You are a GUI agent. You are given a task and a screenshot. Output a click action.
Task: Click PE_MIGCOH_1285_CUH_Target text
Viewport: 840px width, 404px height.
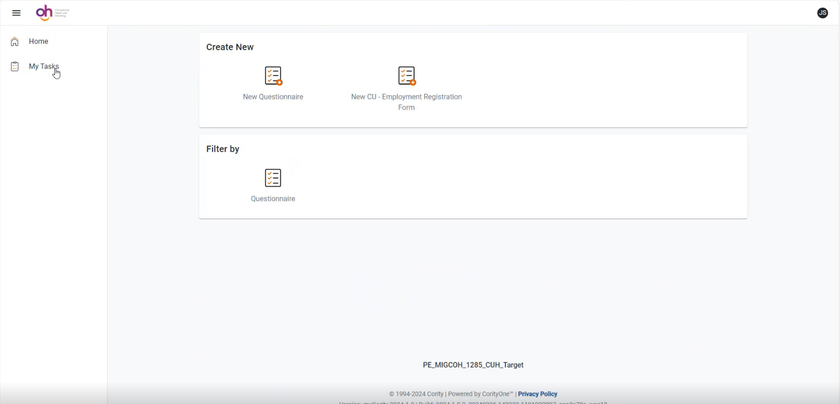pos(473,365)
